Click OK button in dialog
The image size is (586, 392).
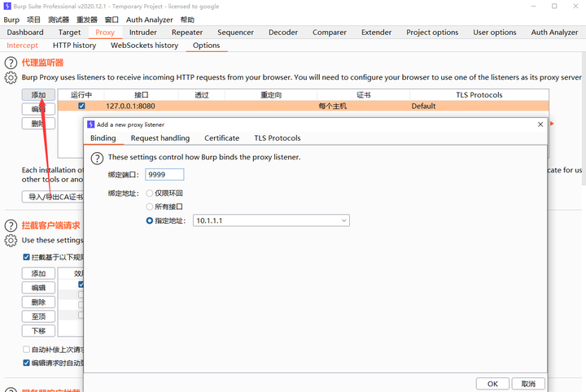point(492,384)
